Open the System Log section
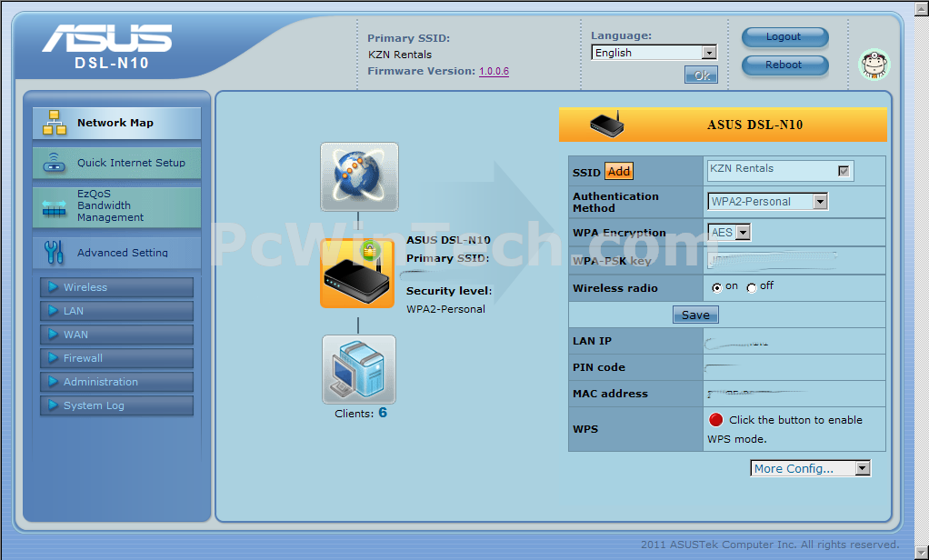Image resolution: width=929 pixels, height=560 pixels. tap(116, 405)
